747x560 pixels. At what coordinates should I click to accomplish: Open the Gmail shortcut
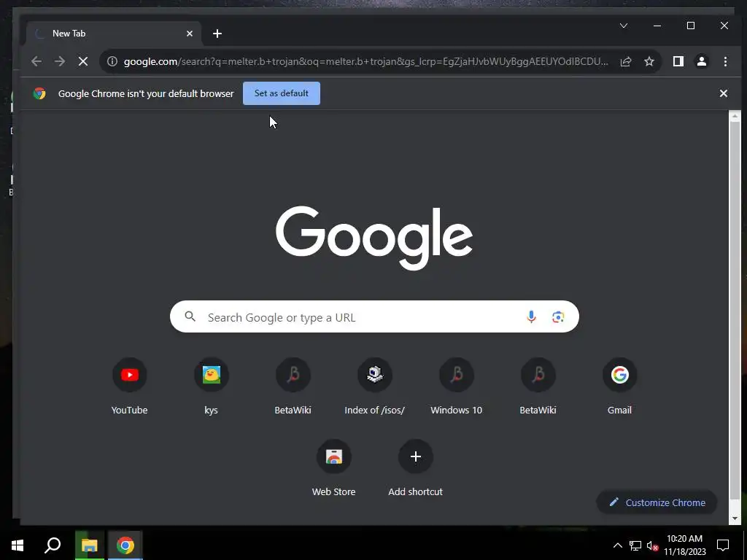pyautogui.click(x=620, y=386)
